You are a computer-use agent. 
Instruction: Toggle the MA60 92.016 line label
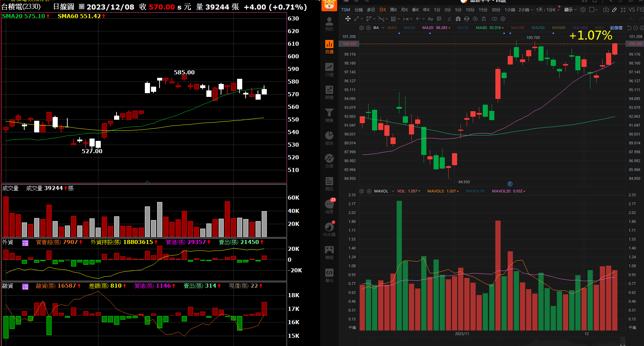[x=490, y=28]
